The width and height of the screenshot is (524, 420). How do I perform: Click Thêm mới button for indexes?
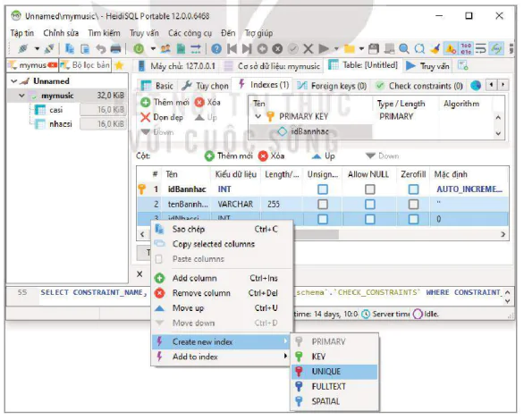coord(165,102)
